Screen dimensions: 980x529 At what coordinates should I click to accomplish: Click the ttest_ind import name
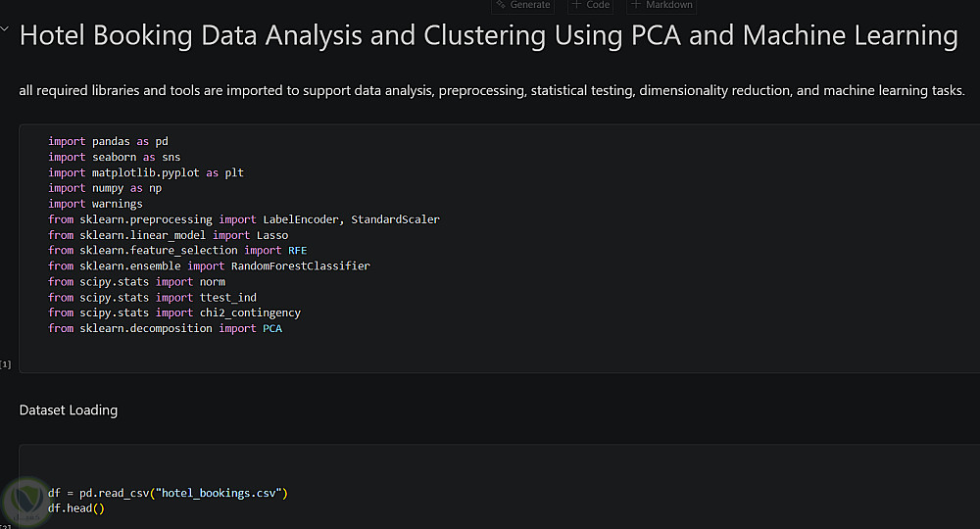pos(227,298)
